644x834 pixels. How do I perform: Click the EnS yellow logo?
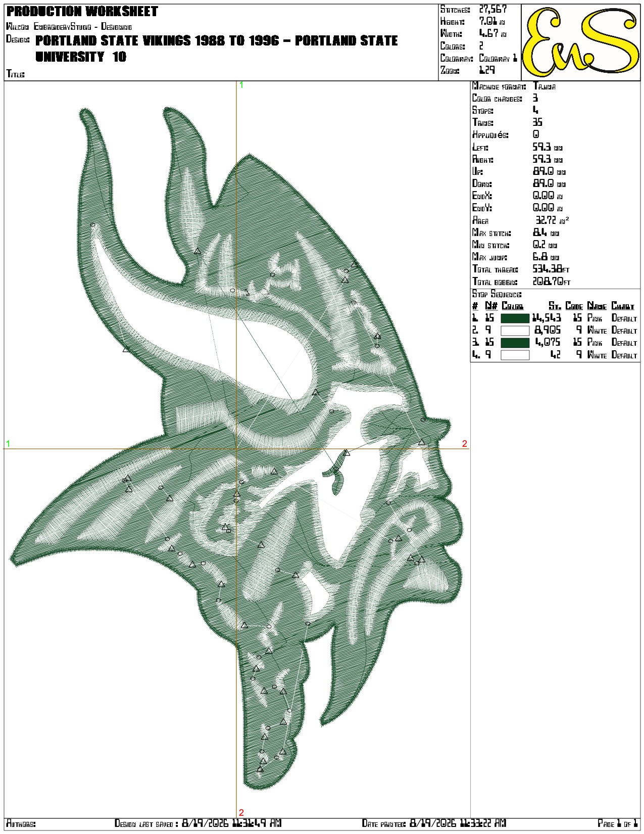pos(581,42)
